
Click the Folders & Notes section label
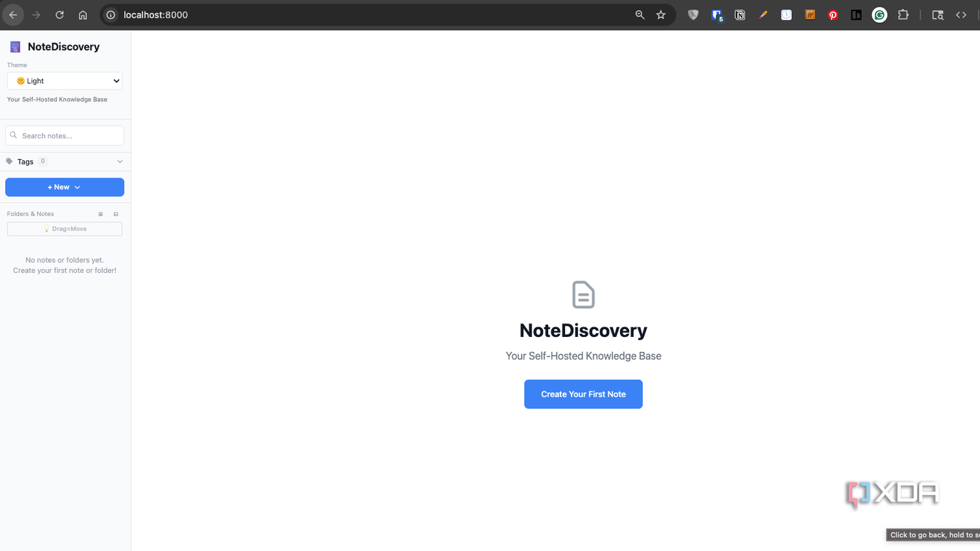coord(31,214)
